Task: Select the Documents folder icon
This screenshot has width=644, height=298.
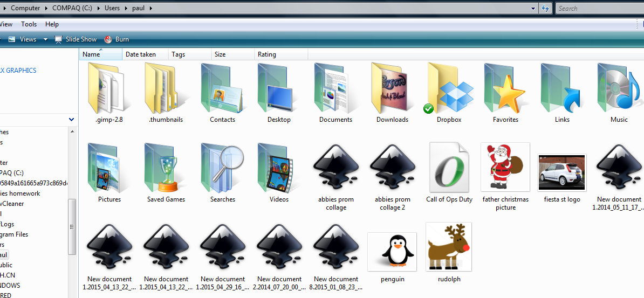Action: pyautogui.click(x=335, y=88)
